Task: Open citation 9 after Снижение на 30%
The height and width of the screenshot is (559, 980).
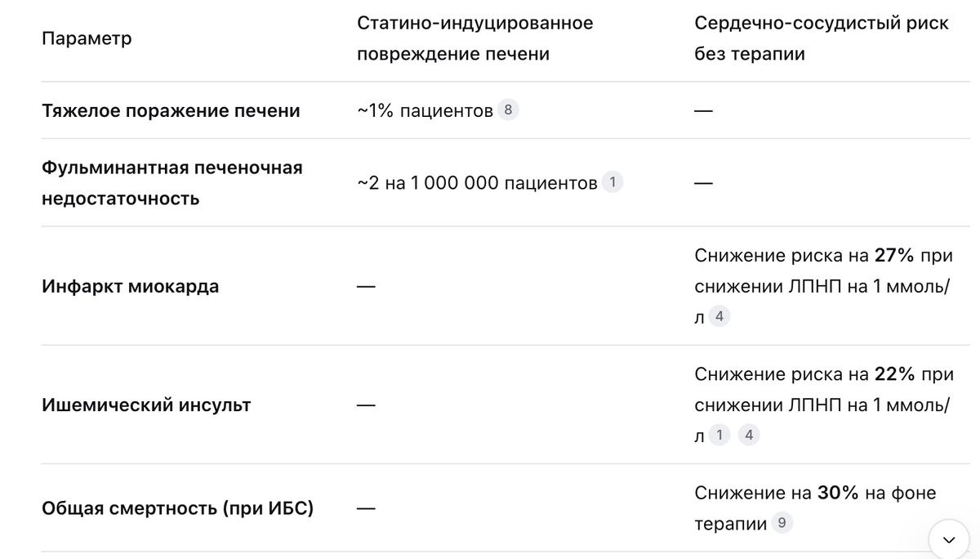Action: [782, 524]
